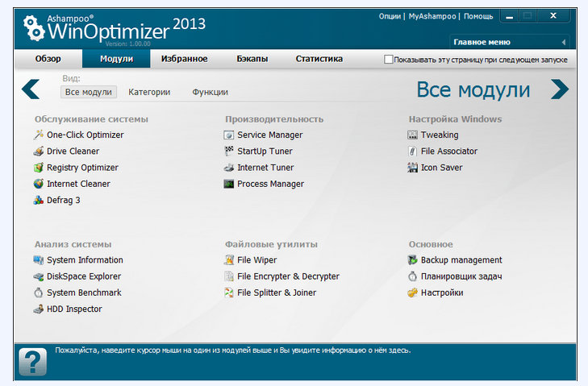
Task: Click the System Information icon
Action: pos(38,260)
